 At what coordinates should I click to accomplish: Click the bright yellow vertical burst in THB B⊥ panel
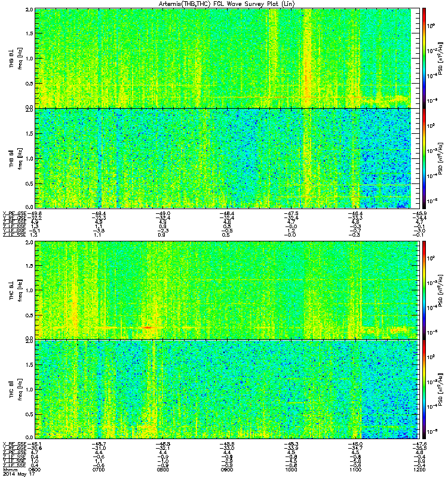click(x=308, y=58)
